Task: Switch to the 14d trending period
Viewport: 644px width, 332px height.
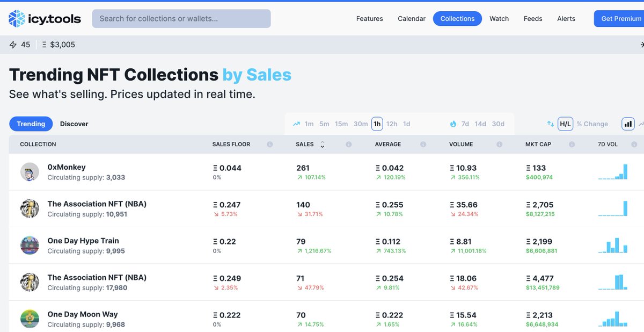Action: [x=480, y=124]
